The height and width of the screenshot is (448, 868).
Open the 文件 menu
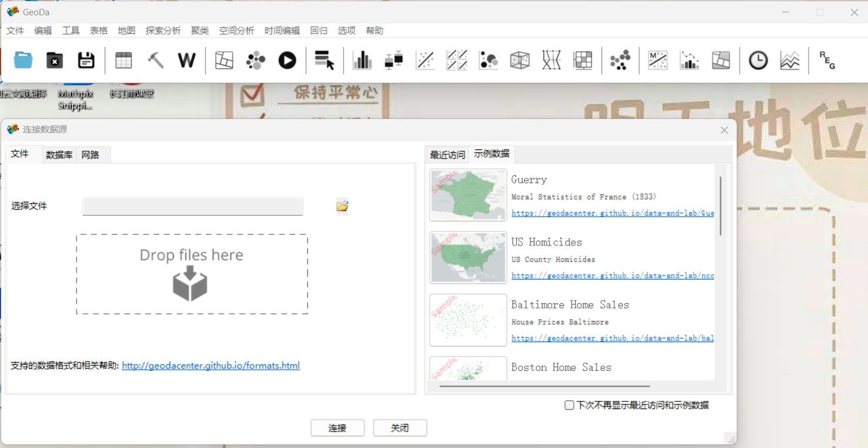15,30
